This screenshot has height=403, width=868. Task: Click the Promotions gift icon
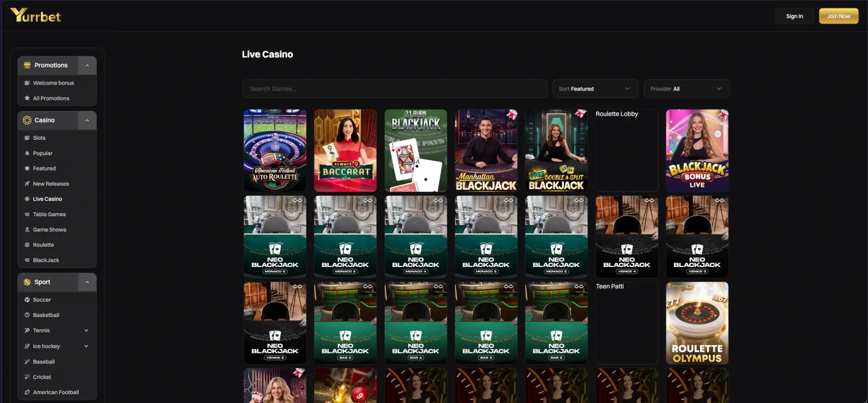click(x=27, y=65)
